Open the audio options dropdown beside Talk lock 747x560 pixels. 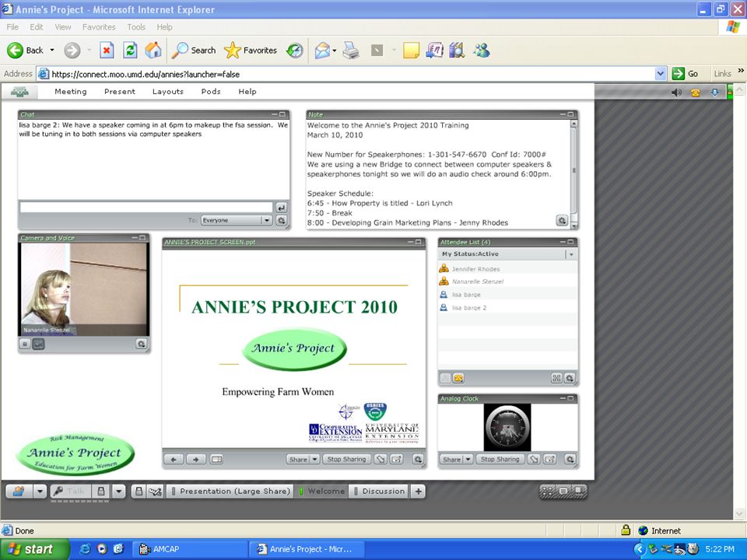[119, 491]
